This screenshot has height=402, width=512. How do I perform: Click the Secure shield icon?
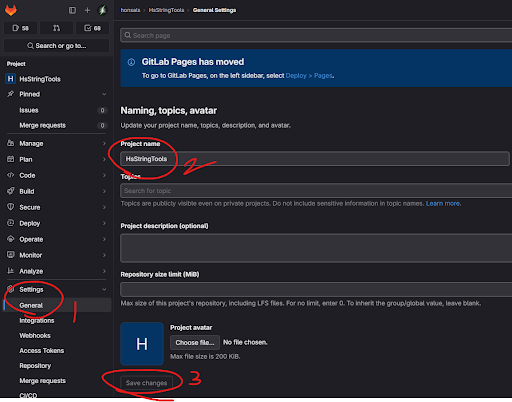point(10,207)
